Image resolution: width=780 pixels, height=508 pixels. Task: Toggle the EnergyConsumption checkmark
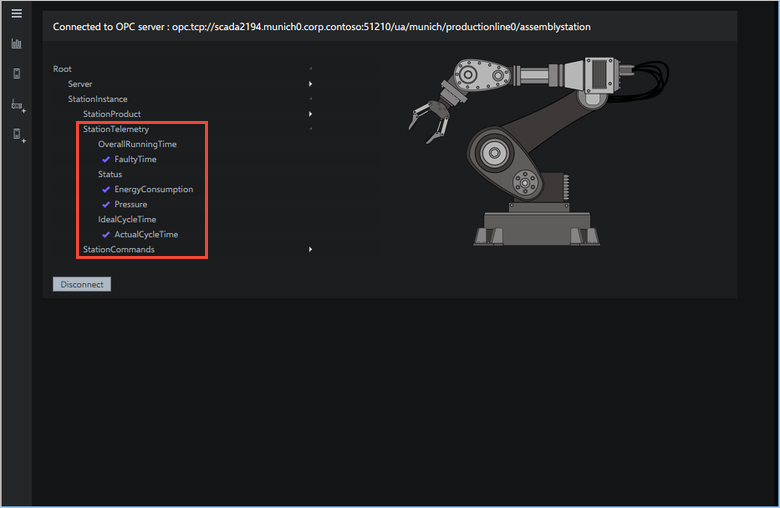[x=105, y=190]
